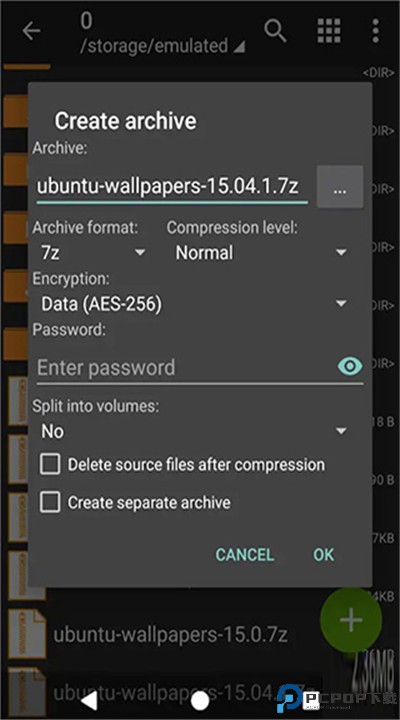
Task: Tap the Android home circle button
Action: pos(200,701)
